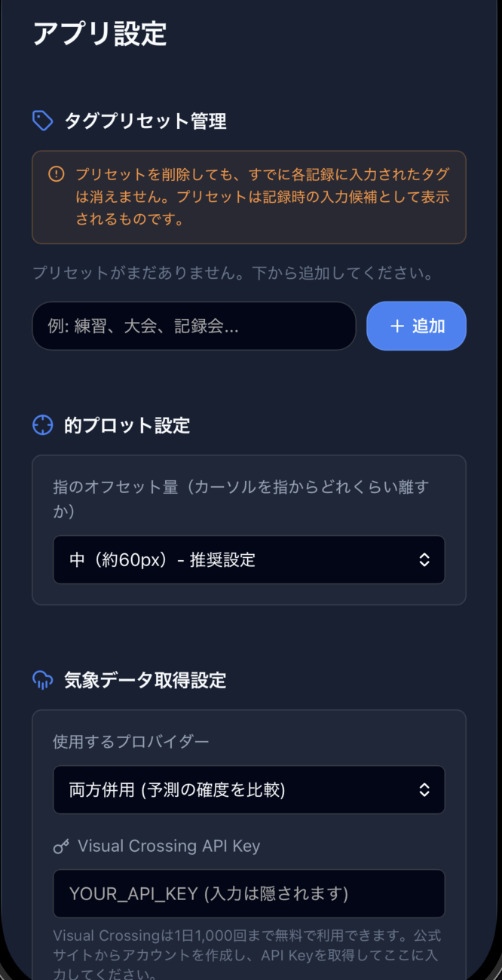Click the アプリ設定 page heading
Viewport: 502px width, 980px height.
pos(99,34)
